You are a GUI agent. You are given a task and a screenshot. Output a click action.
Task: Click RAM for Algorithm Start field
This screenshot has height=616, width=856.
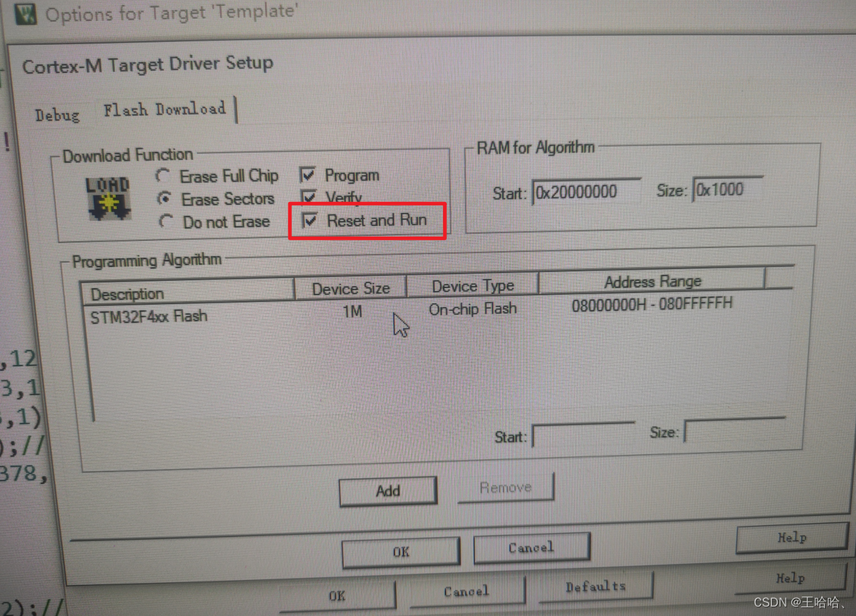tap(587, 192)
